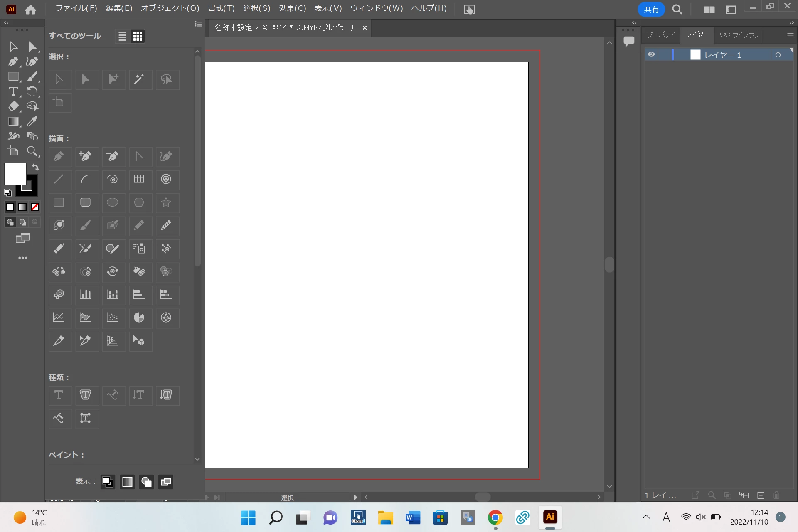
Task: Hide the レイヤー 1 layer with the eye icon
Action: point(651,54)
